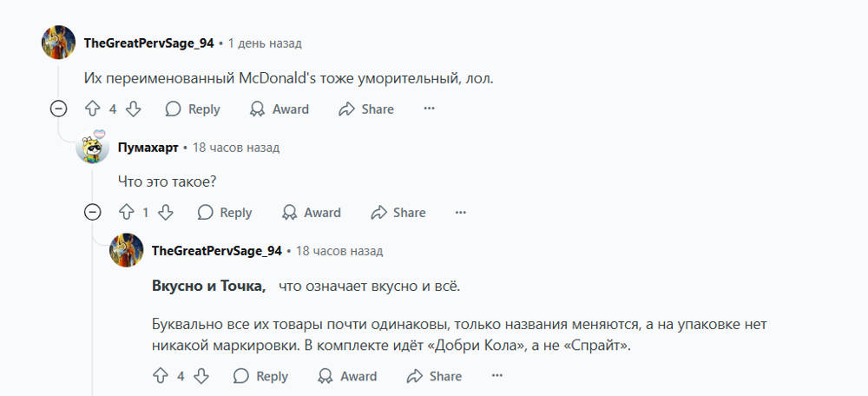Open the Пумахарт username link
Screen dimensions: 868x396
tap(148, 148)
